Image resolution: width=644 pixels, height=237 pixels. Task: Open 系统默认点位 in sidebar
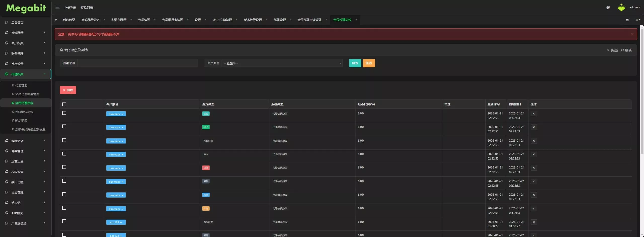coord(24,112)
